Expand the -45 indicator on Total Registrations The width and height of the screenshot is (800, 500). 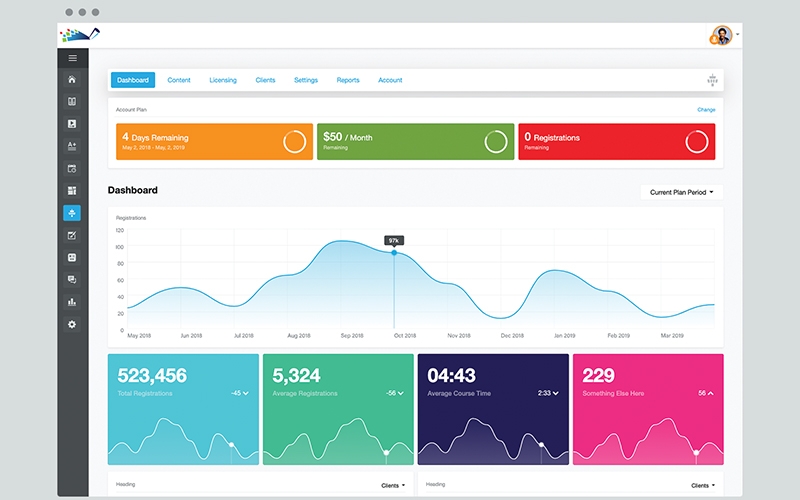click(x=240, y=393)
